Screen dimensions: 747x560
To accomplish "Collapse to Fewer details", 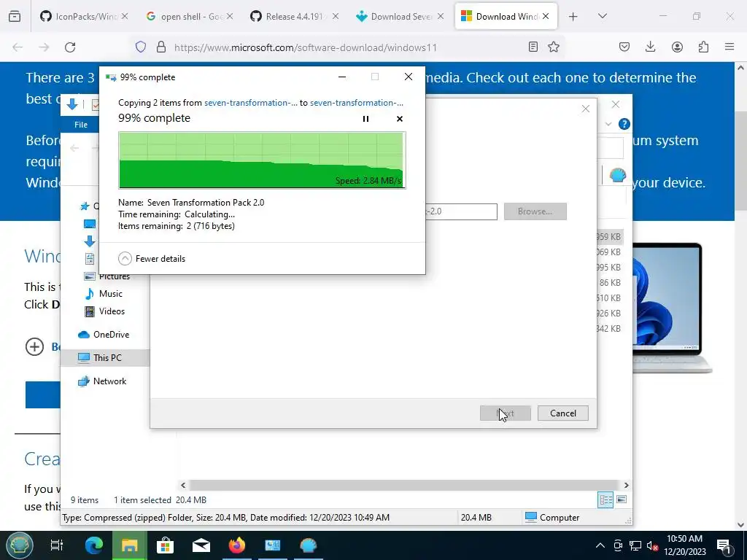I will click(152, 259).
